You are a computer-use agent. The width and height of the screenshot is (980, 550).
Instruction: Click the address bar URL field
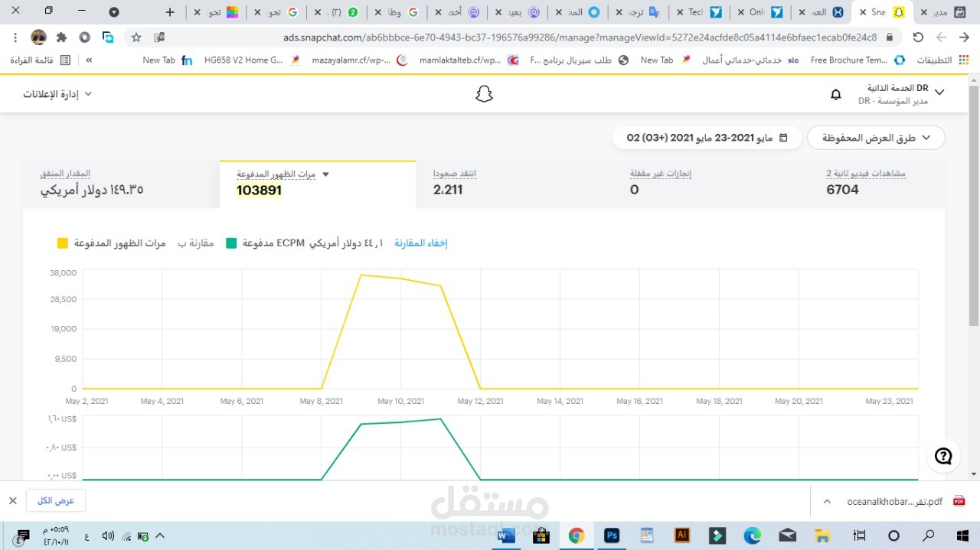click(x=580, y=37)
